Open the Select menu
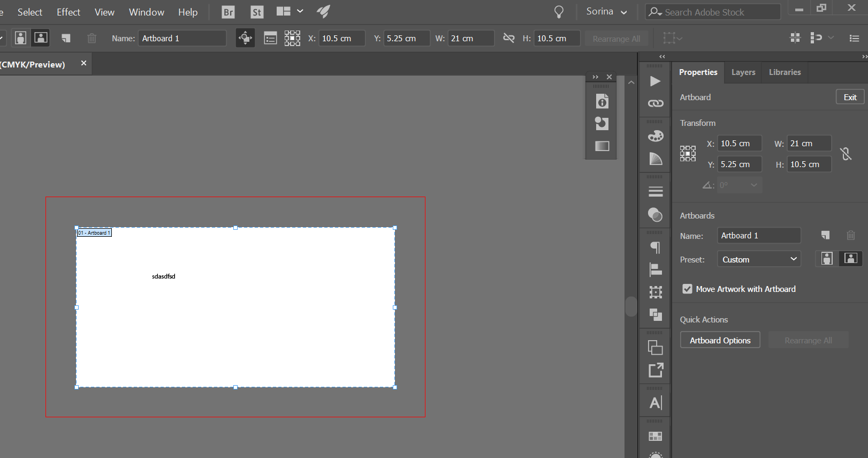 click(30, 12)
